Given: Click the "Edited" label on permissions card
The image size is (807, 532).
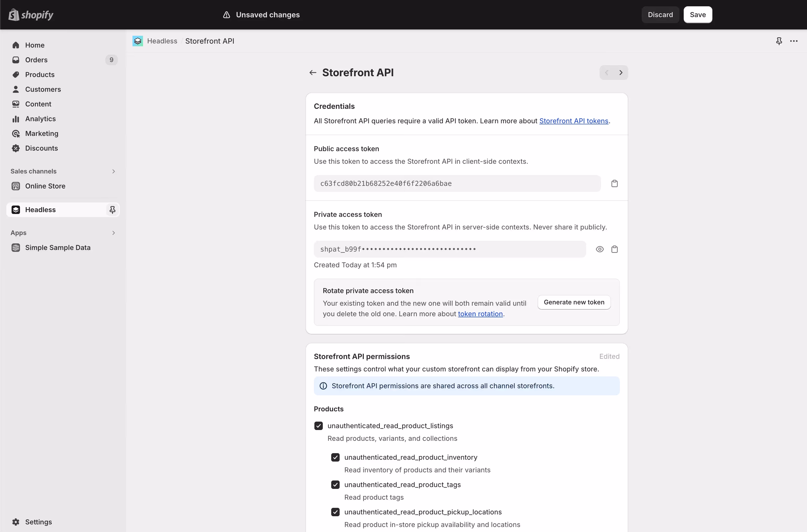Looking at the screenshot, I should click(609, 357).
